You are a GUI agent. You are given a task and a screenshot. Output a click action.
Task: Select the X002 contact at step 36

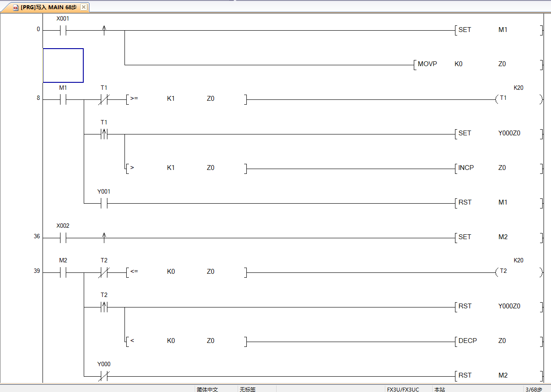(x=63, y=238)
